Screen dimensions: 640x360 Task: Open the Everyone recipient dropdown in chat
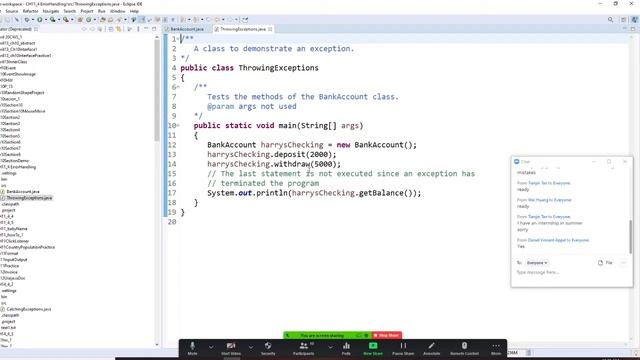[537, 263]
